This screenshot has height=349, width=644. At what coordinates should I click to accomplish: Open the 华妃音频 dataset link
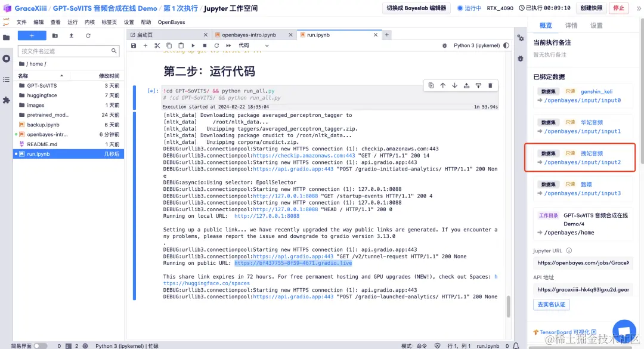(x=592, y=122)
